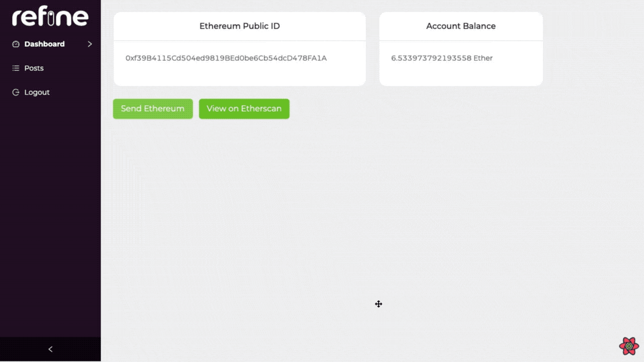Click the Ethereum Public ID card header
The height and width of the screenshot is (362, 644).
(239, 26)
